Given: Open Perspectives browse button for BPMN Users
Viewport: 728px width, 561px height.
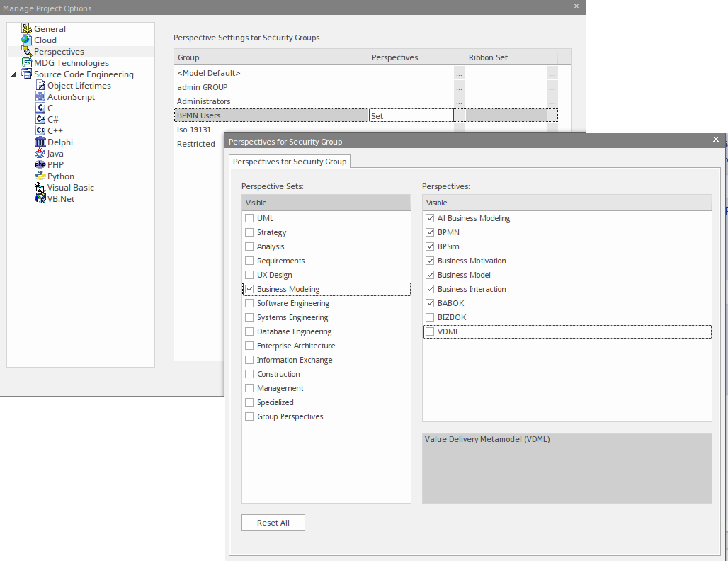Looking at the screenshot, I should coord(459,115).
